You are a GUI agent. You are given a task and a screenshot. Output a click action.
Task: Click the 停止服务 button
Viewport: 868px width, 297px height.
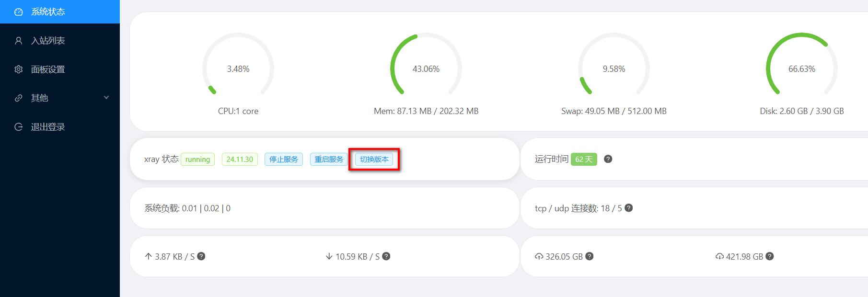[x=284, y=160]
